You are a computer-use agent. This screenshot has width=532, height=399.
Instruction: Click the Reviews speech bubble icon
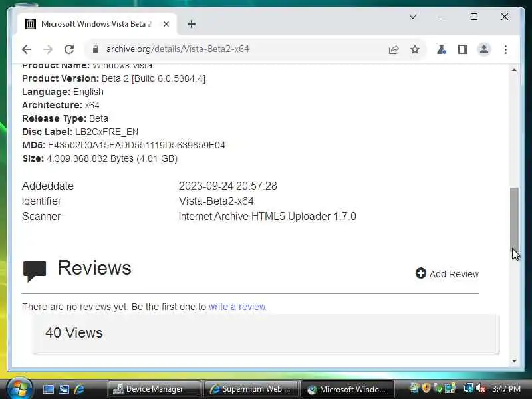pyautogui.click(x=35, y=271)
